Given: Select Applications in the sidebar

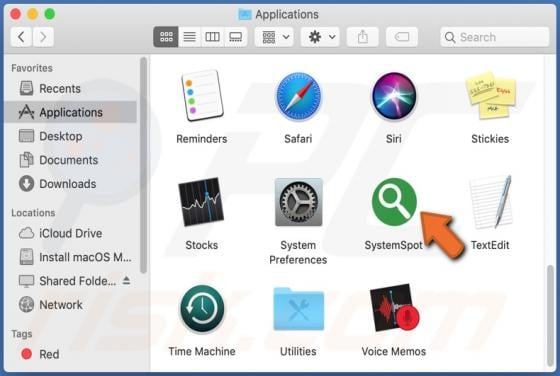Looking at the screenshot, I should [71, 112].
